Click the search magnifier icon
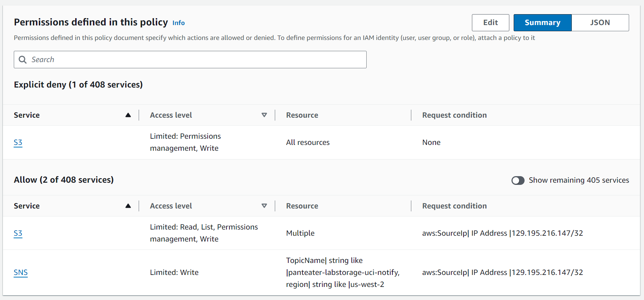This screenshot has width=644, height=300. pos(23,60)
